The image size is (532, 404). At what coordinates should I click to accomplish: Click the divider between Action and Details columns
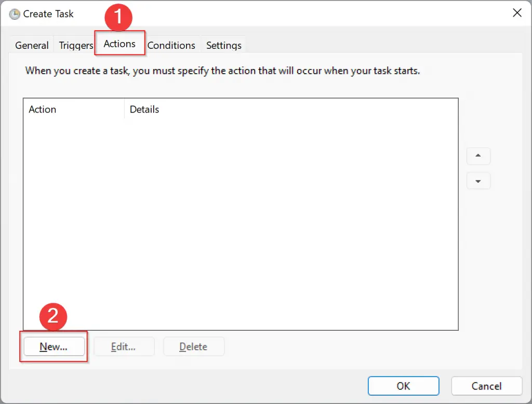(x=124, y=109)
